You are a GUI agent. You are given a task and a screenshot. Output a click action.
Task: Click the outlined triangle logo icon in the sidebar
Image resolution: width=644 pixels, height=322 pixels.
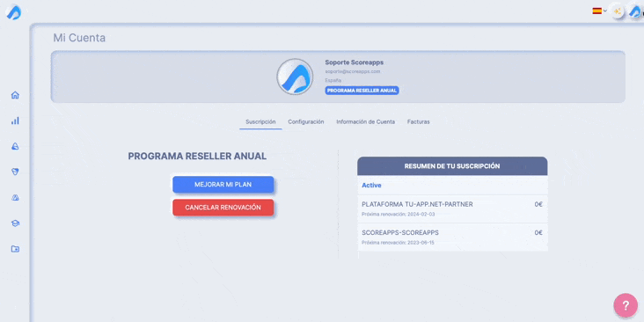click(x=15, y=198)
